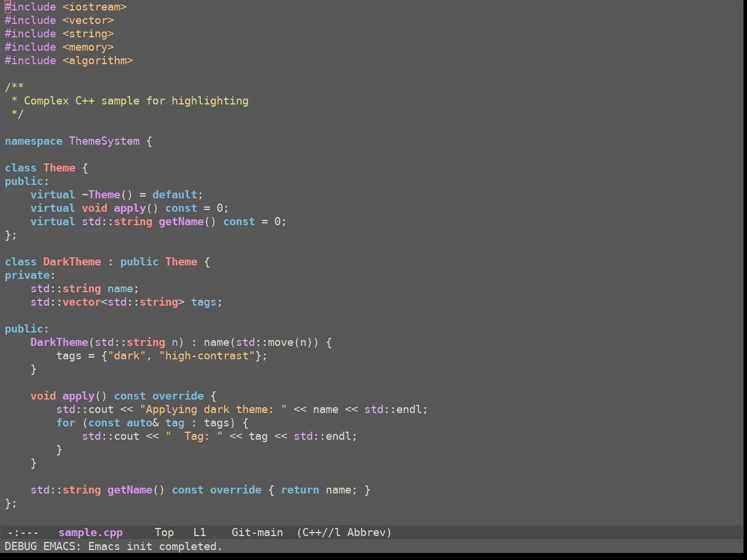Click 'getName' in the virtual std::string line

point(181,222)
